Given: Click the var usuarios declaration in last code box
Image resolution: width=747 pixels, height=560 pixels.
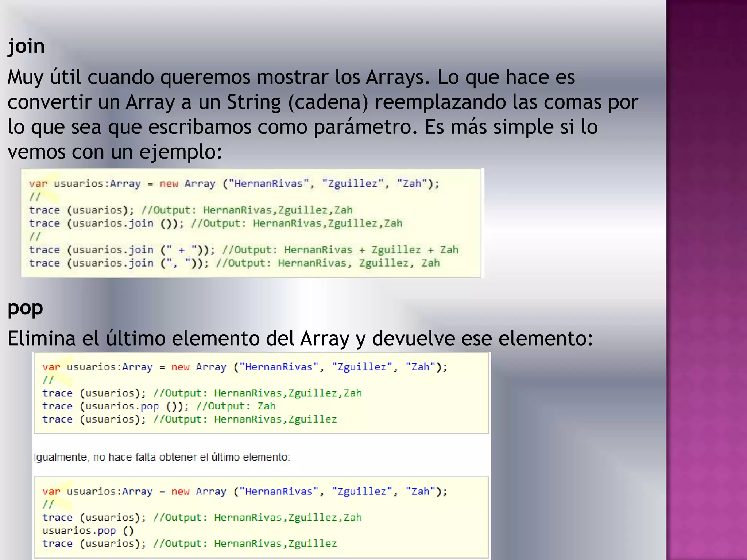Looking at the screenshot, I should pyautogui.click(x=244, y=491).
